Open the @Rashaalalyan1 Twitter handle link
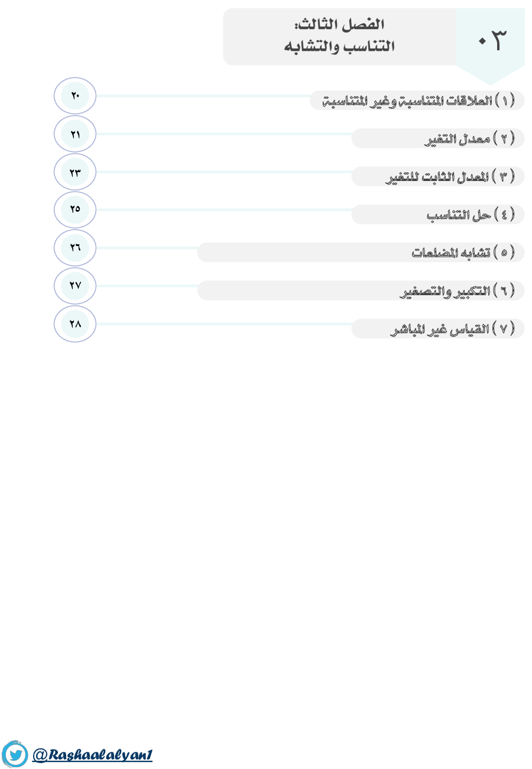This screenshot has height=769, width=532. point(93,755)
